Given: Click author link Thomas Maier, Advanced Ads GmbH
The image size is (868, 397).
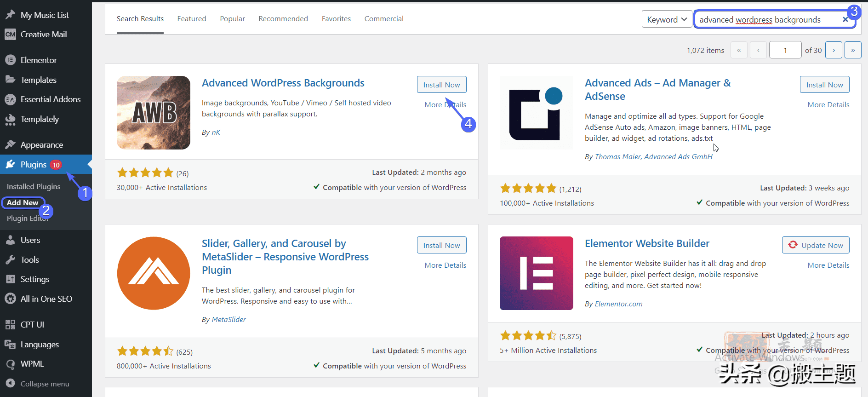Looking at the screenshot, I should coord(654,157).
